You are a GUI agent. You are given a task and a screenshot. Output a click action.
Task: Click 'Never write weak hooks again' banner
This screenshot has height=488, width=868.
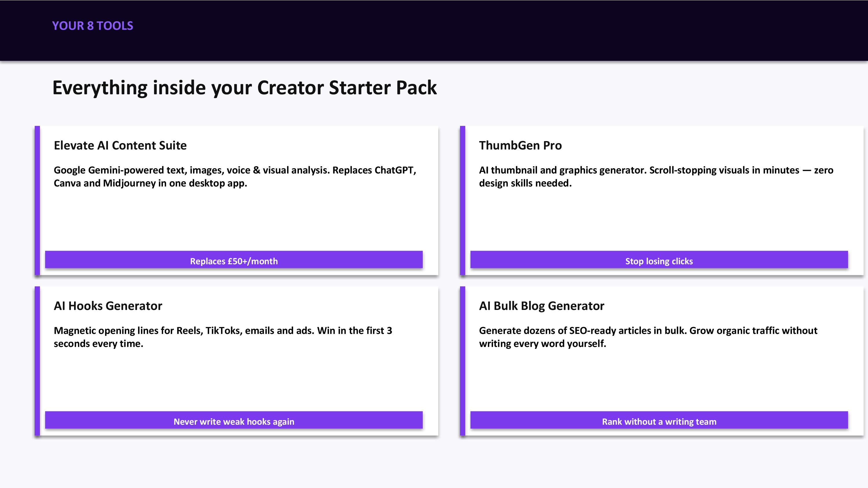[234, 420]
